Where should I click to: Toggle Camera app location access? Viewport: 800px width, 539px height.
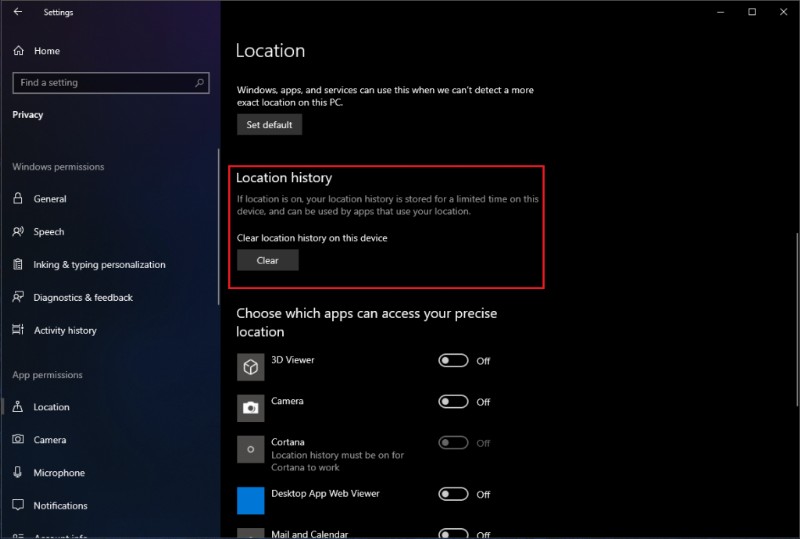point(453,402)
